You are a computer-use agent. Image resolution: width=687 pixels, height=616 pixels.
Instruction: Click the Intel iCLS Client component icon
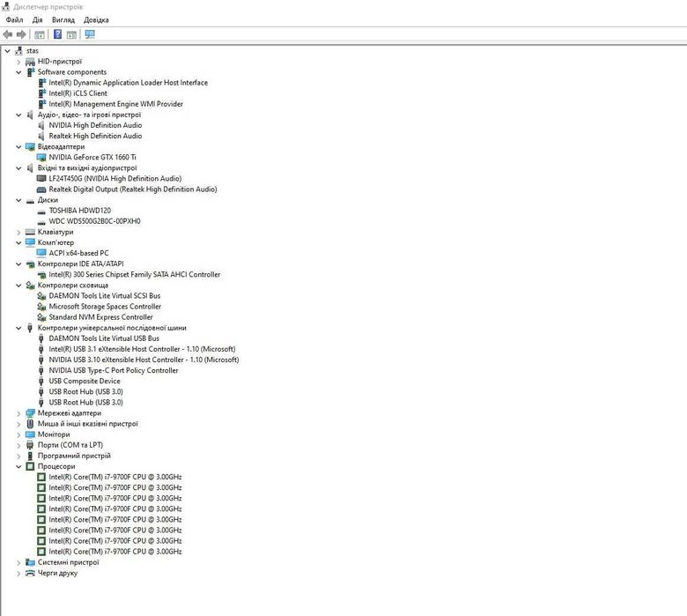pos(41,93)
